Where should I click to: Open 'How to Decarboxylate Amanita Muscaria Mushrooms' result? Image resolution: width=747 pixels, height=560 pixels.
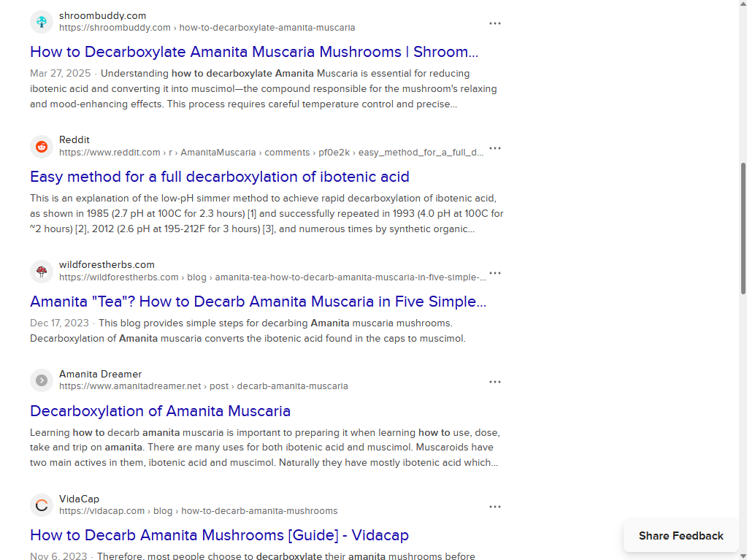point(254,52)
